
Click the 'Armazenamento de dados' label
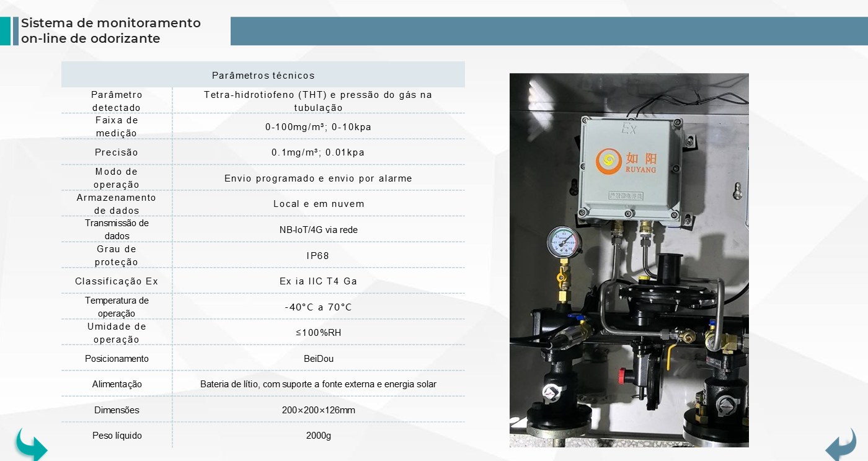117,204
